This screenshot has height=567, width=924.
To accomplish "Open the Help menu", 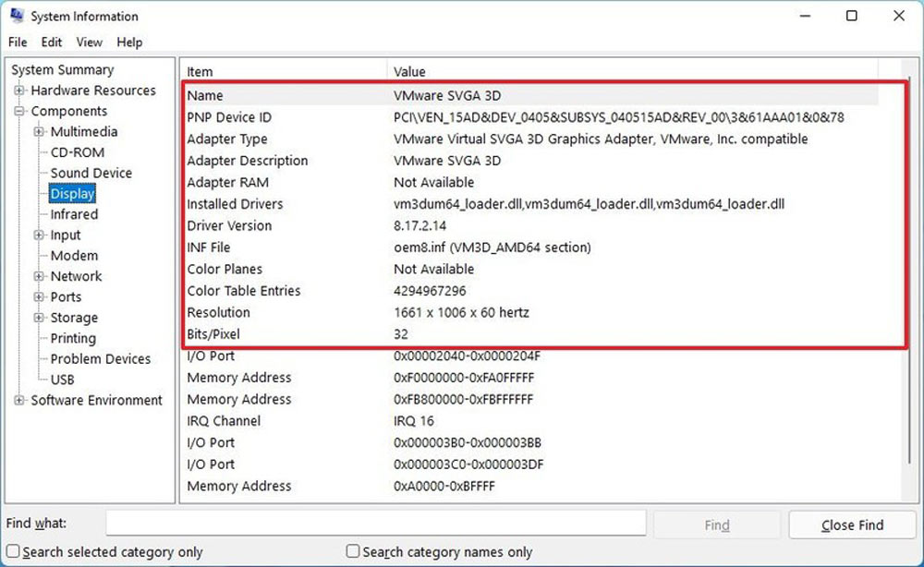I will tap(129, 42).
